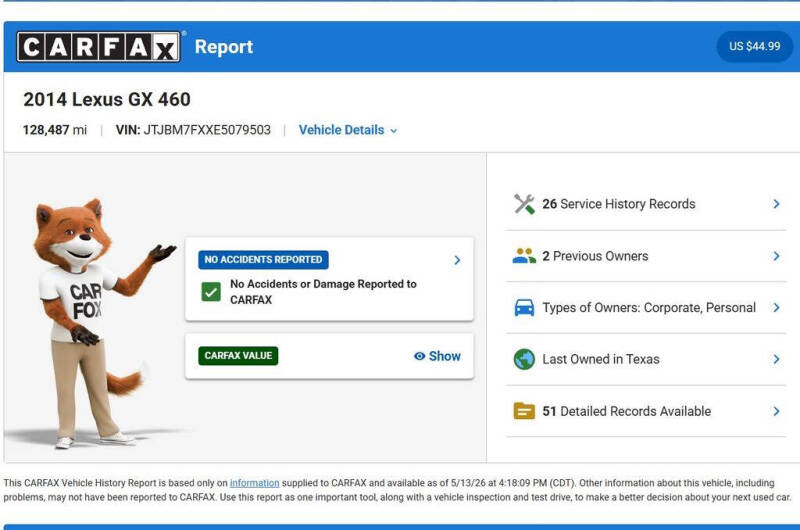Click the yellow detailed records folder icon

(x=524, y=411)
